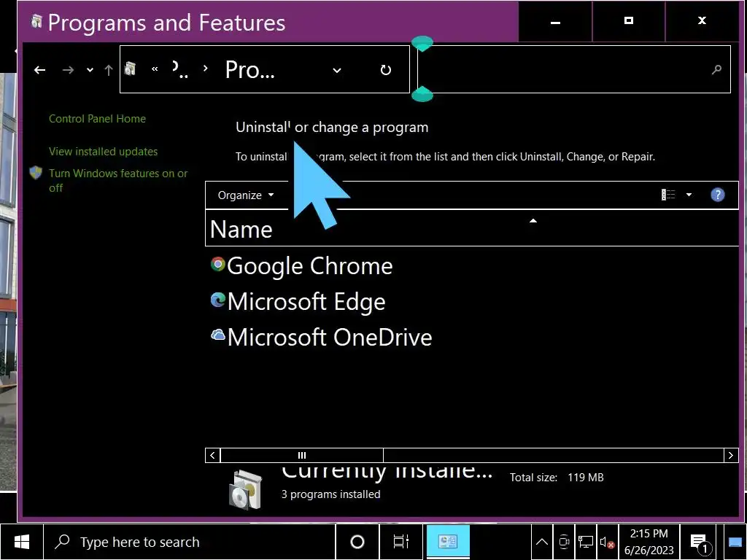Refresh the Programs and Features list
Image resolution: width=747 pixels, height=560 pixels.
(386, 70)
